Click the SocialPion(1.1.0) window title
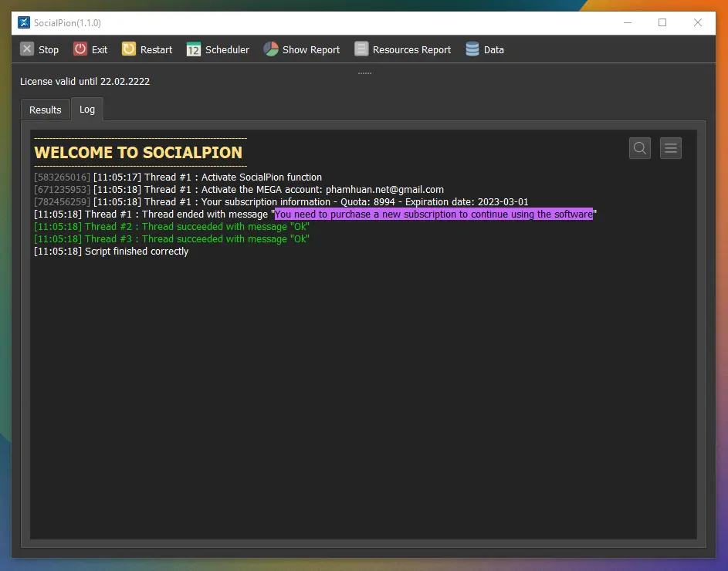 (67, 22)
